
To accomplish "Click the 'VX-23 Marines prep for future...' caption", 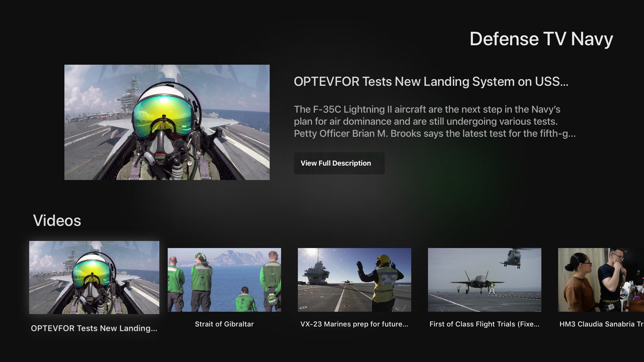I will (355, 324).
